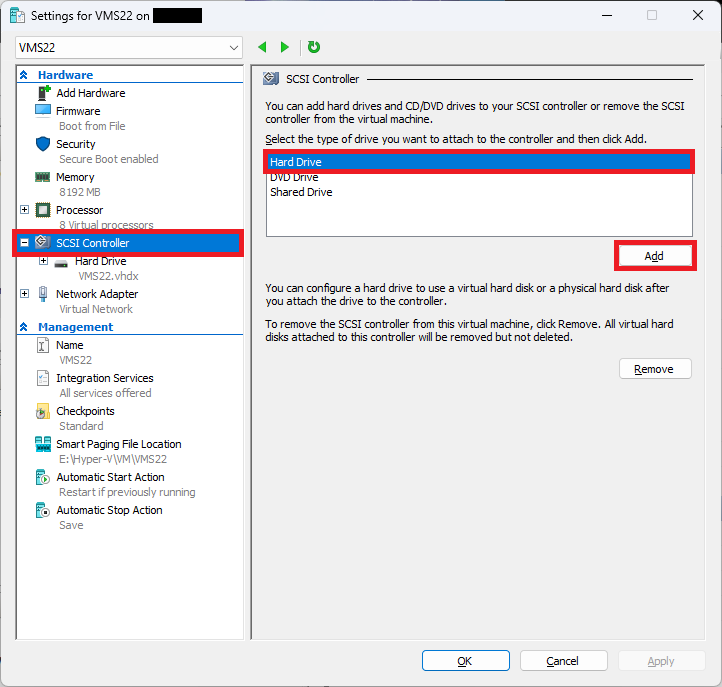
Task: Click the Add Hardware icon
Action: (x=43, y=93)
